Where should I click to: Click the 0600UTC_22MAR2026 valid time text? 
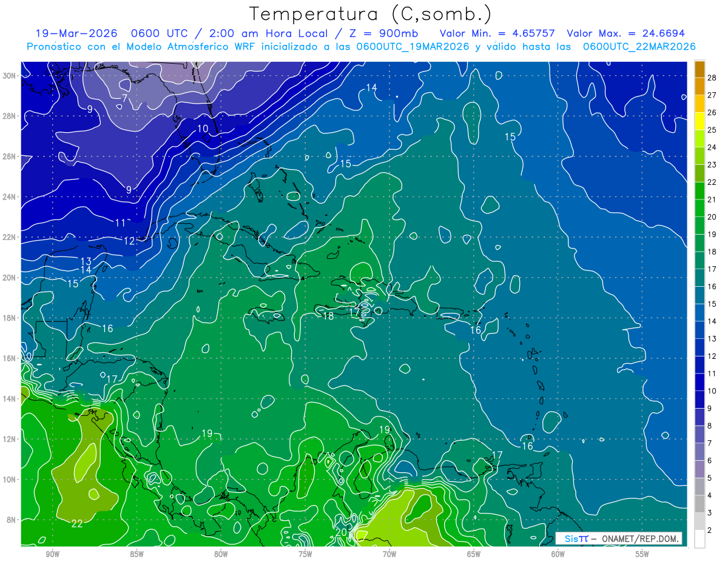click(x=639, y=47)
